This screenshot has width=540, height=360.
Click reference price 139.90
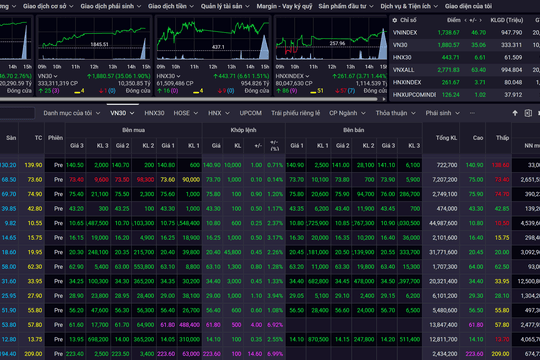click(x=33, y=165)
